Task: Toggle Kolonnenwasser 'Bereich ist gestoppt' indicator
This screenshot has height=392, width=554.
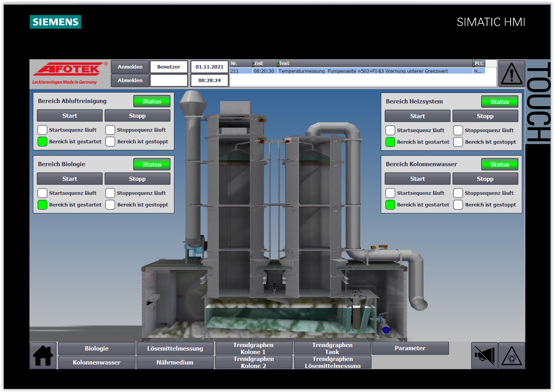Action: pyautogui.click(x=458, y=205)
